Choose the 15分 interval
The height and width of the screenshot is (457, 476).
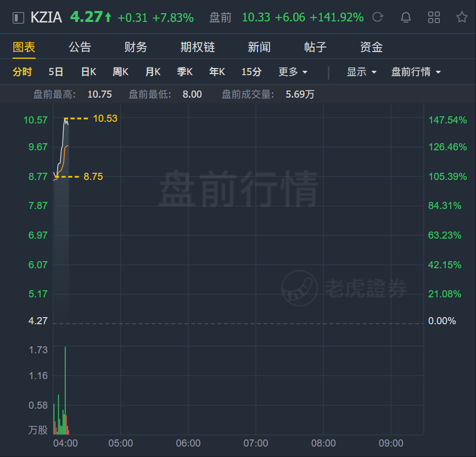pos(251,72)
